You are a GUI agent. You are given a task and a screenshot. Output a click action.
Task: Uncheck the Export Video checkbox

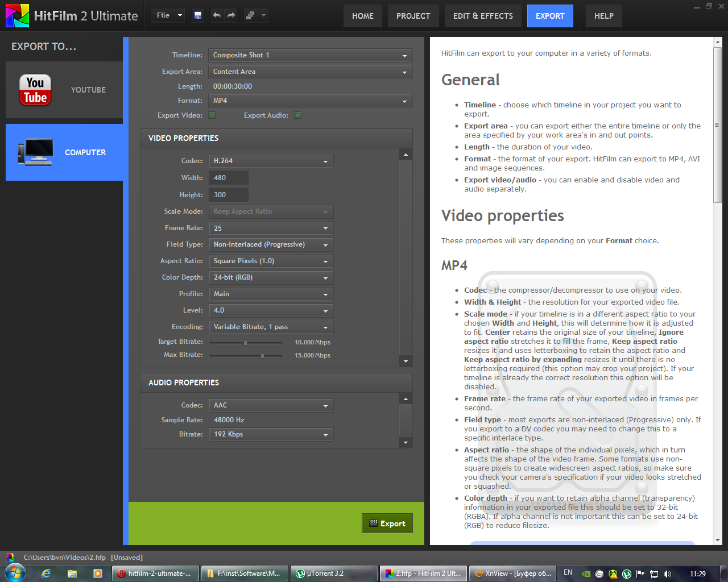[x=212, y=115]
